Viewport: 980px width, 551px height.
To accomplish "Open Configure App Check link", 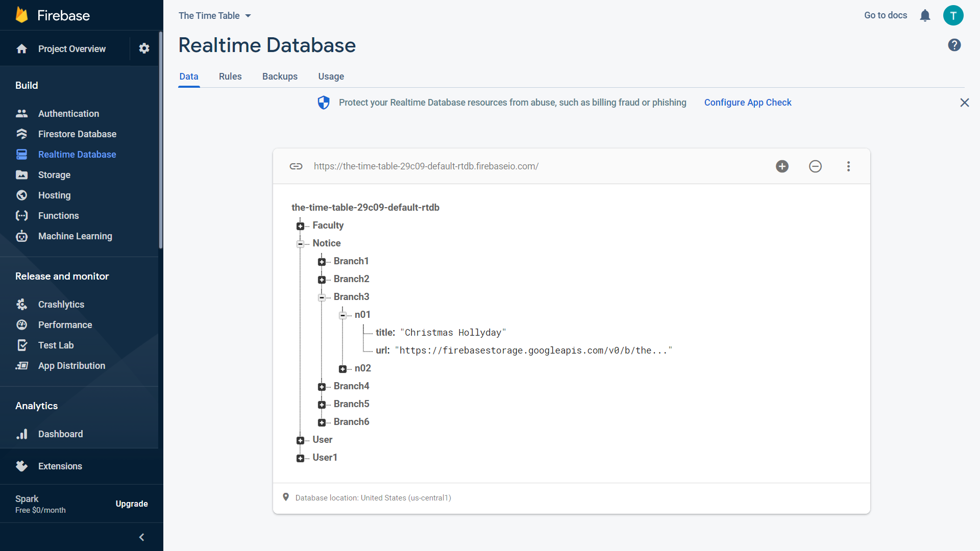I will [748, 102].
